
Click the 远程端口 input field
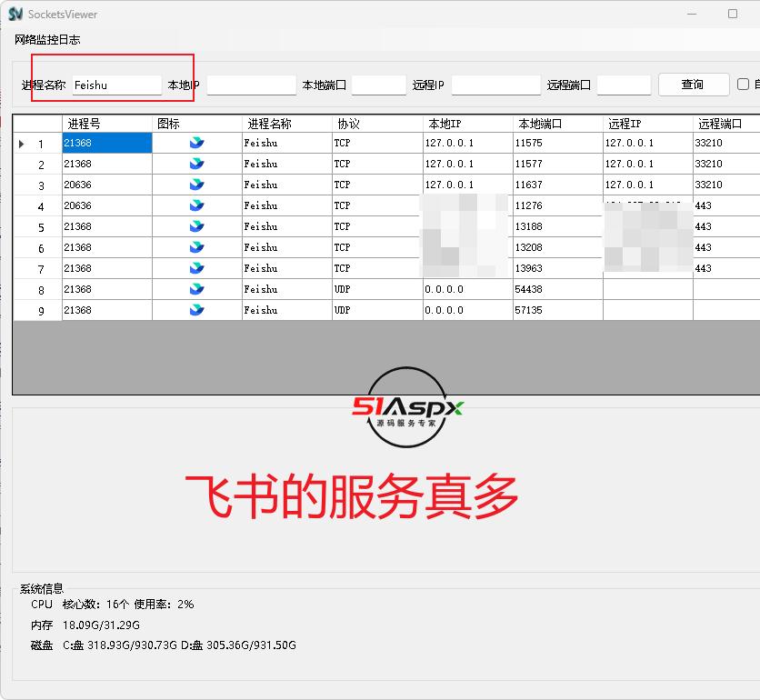(x=624, y=85)
